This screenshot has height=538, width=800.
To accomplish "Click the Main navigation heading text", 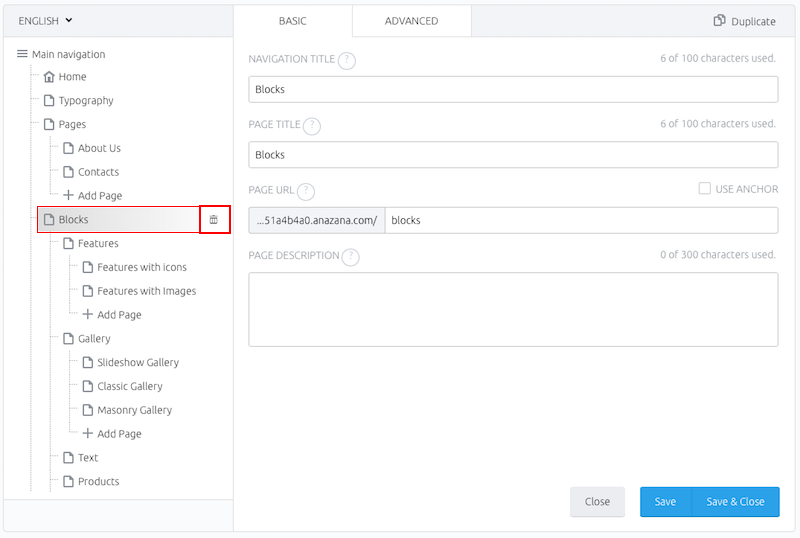I will coord(69,54).
